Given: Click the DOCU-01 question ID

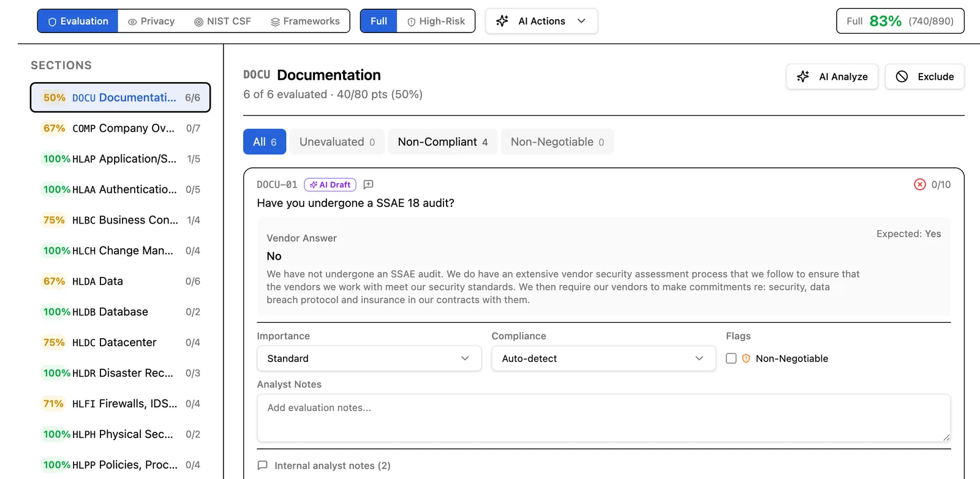Looking at the screenshot, I should tap(277, 184).
